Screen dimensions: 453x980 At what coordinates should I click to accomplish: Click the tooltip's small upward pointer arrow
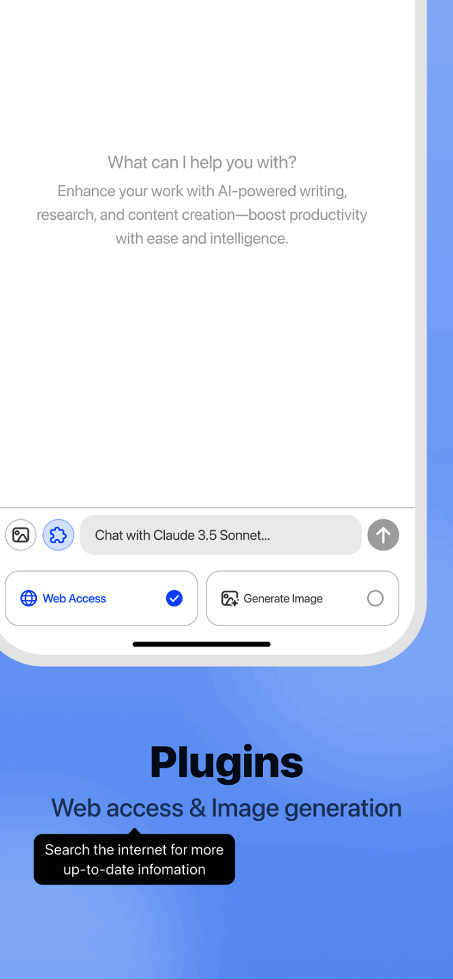(134, 831)
